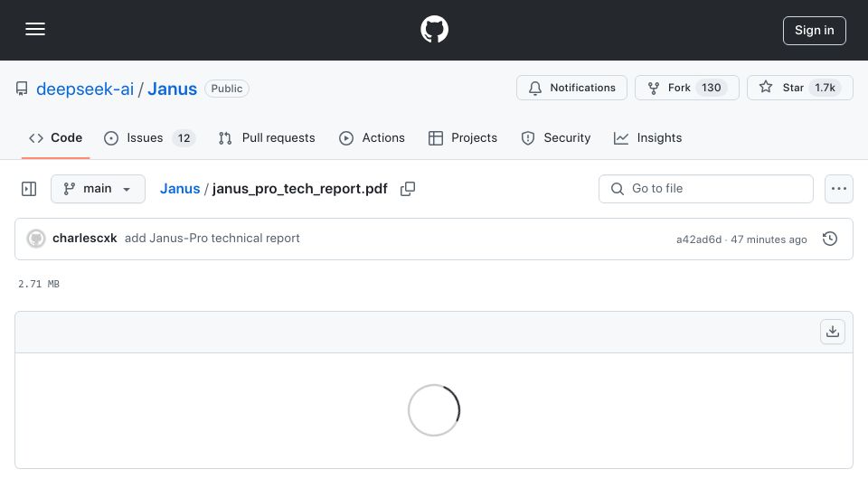Screen dimensions: 868x488
Task: Click the repository icon beside deepseek-ai
Action: [22, 89]
